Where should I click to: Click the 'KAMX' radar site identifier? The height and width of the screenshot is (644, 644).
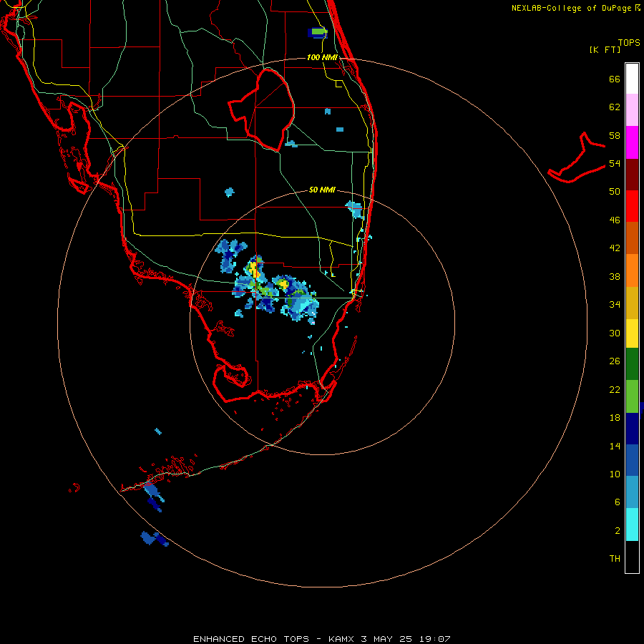342,639
